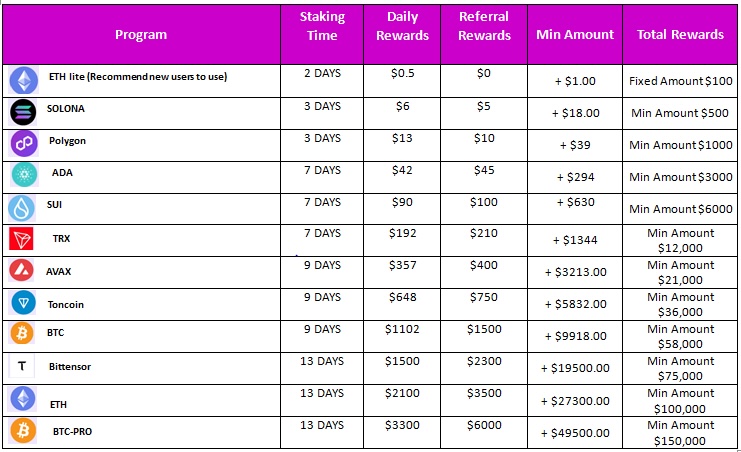Click the ADA Cardano icon
Viewport: 741px width, 452px height.
[23, 175]
